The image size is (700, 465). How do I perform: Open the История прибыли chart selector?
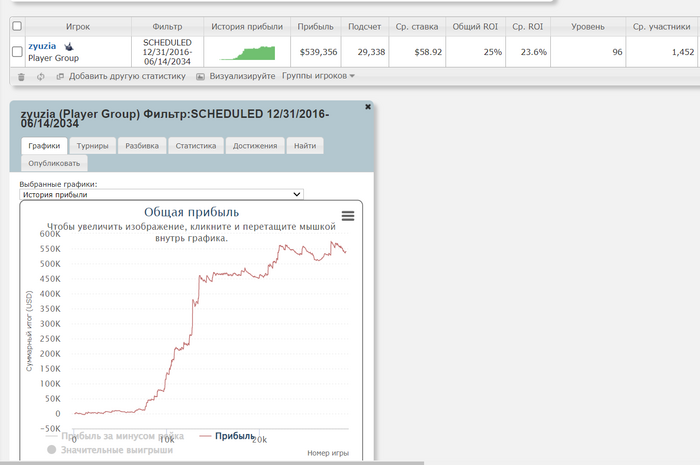coord(162,195)
